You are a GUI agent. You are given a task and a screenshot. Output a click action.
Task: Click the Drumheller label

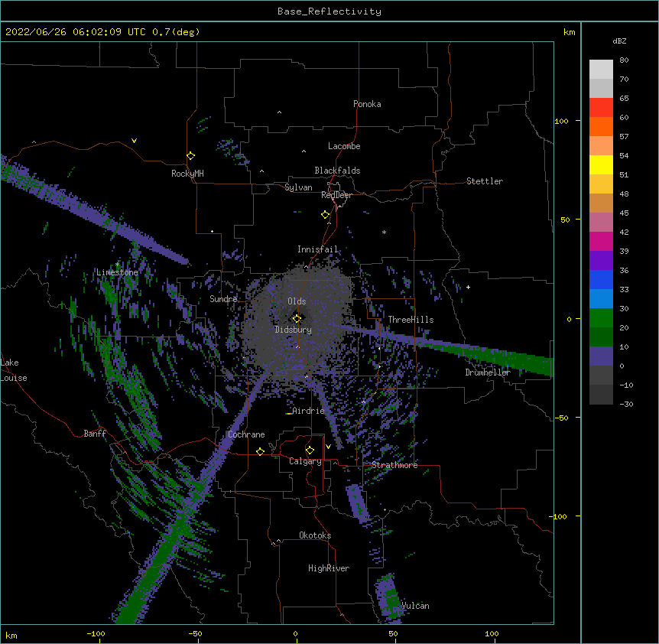(x=488, y=372)
